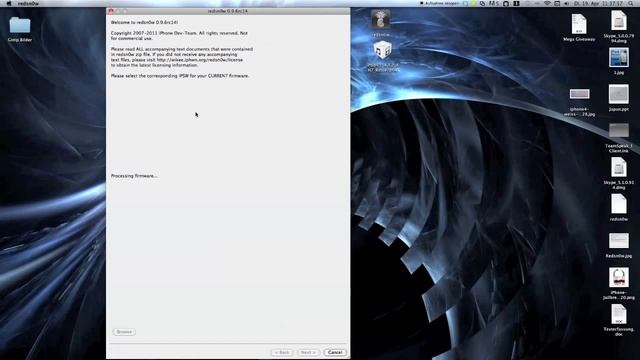The image size is (640, 360).
Task: Select the Skype 5.0.0.79 dmg file
Action: [x=619, y=21]
